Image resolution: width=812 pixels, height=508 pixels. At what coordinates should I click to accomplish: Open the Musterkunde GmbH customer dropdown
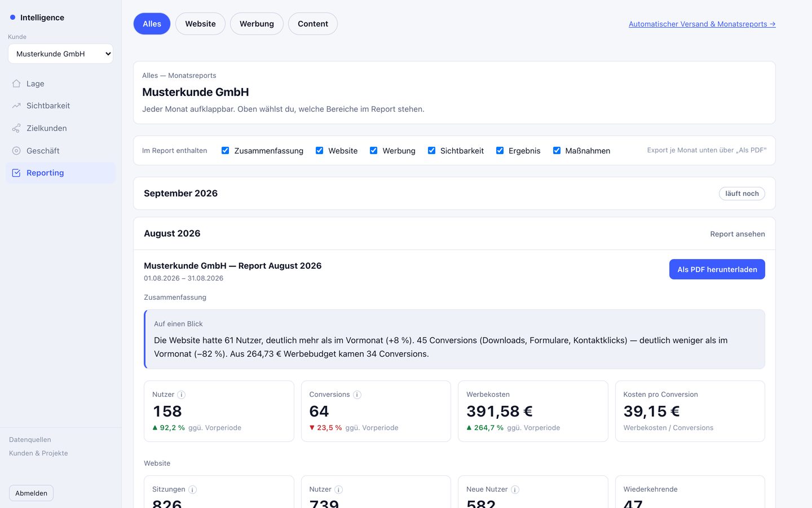click(x=60, y=54)
